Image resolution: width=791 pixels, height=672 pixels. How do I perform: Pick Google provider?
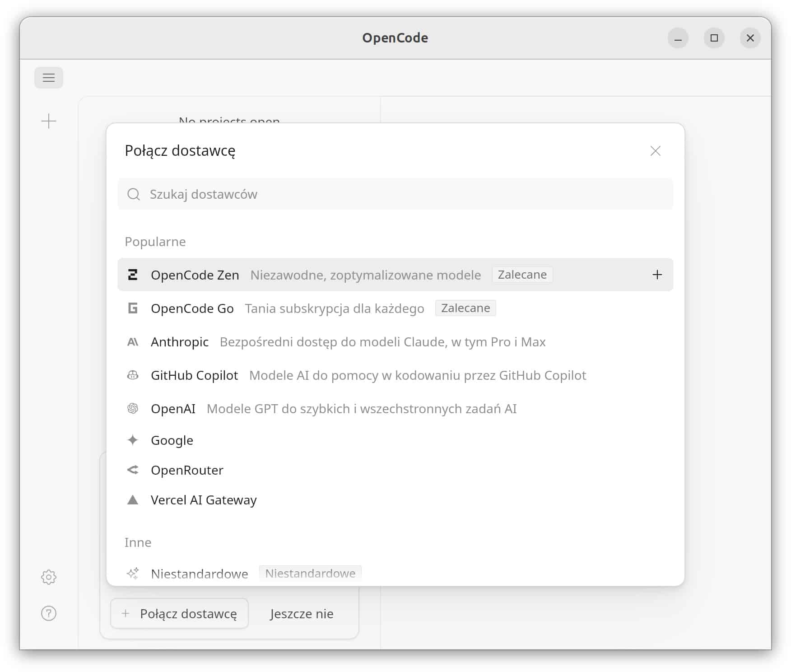click(x=395, y=440)
